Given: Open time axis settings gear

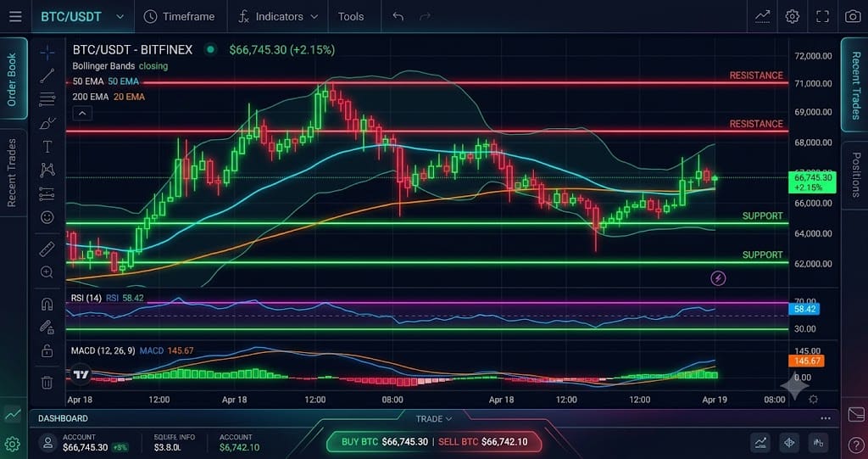Looking at the screenshot, I should coord(813,399).
